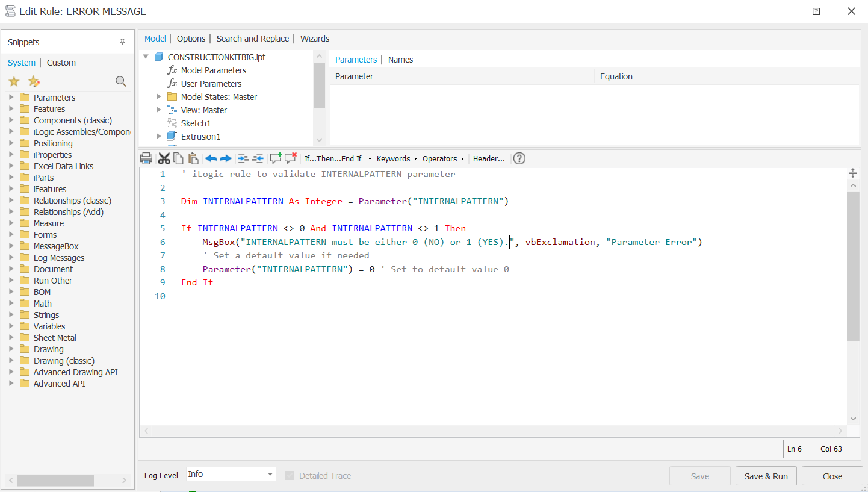Image resolution: width=868 pixels, height=492 pixels.
Task: Click the window help icon in title bar
Action: [816, 11]
